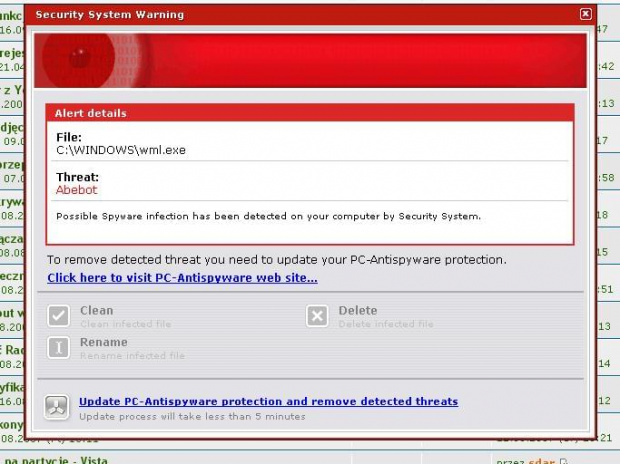Click the Delete X icon

click(317, 316)
